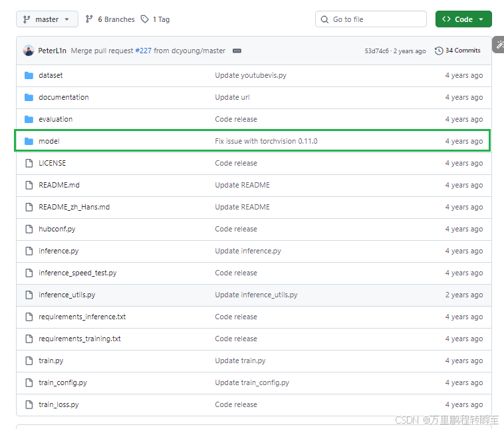
Task: Open the train.py file
Action: click(51, 360)
